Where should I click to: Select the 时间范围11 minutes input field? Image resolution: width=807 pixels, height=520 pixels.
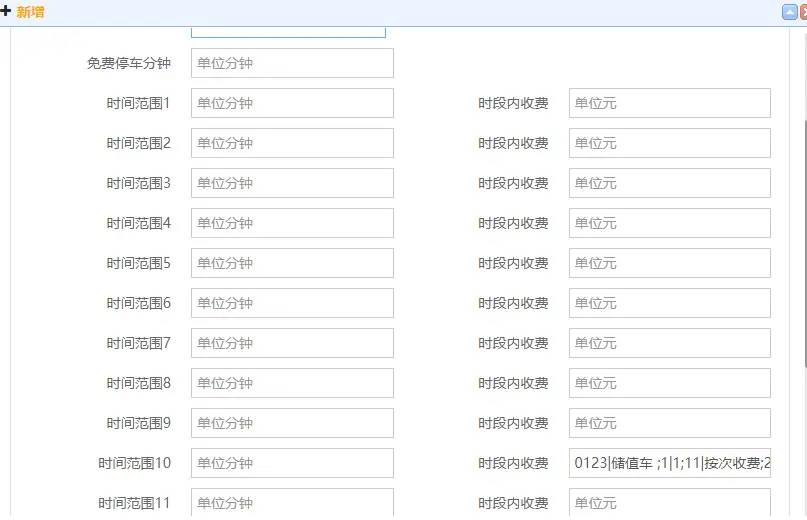point(292,502)
